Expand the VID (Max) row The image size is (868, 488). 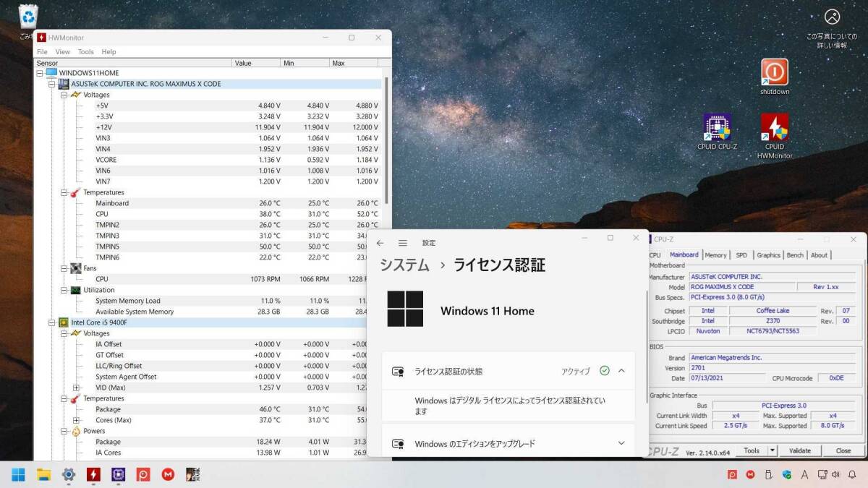click(76, 388)
